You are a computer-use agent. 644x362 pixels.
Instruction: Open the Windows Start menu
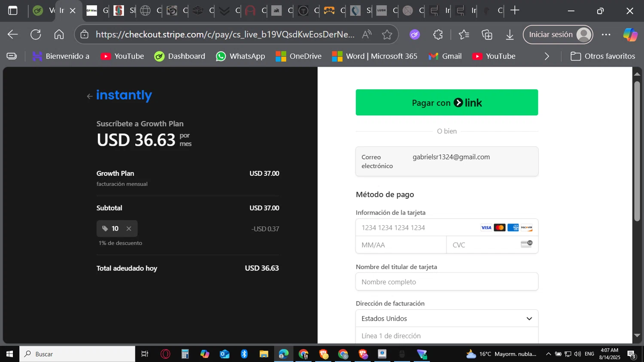(x=9, y=354)
